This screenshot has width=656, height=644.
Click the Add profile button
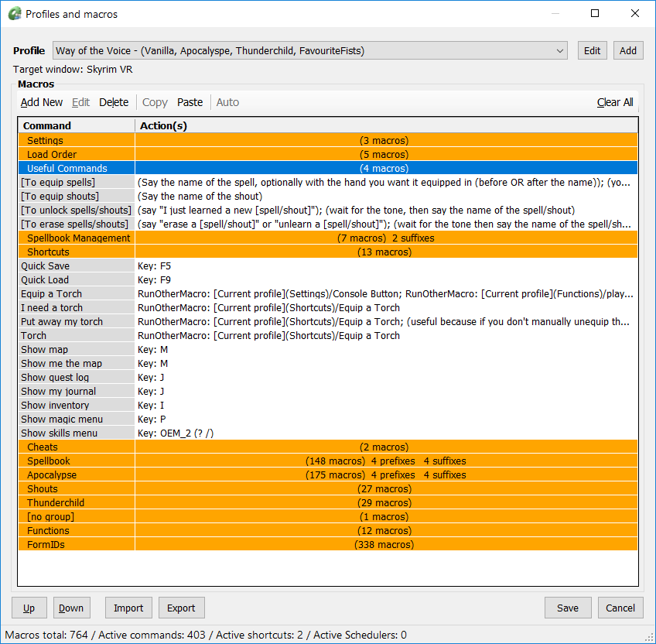point(628,51)
